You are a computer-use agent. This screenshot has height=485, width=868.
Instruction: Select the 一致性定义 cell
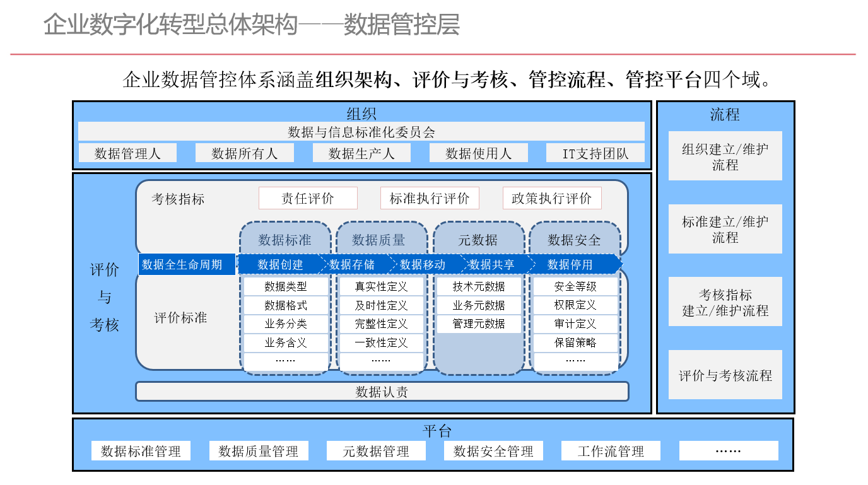[381, 343]
